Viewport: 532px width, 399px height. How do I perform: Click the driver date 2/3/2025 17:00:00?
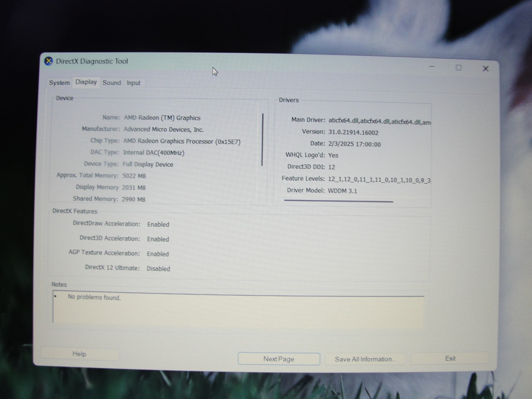(x=354, y=144)
